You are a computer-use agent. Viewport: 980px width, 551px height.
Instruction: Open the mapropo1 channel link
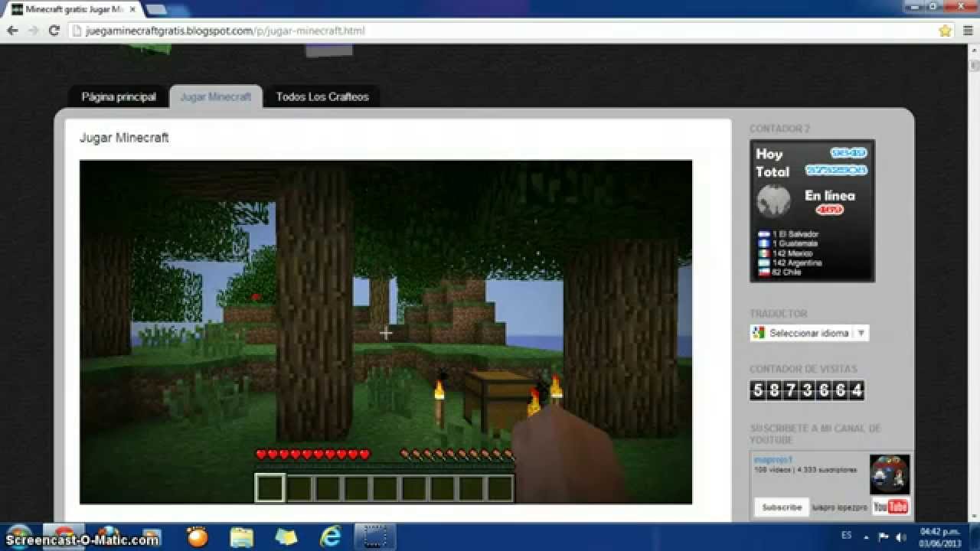772,460
